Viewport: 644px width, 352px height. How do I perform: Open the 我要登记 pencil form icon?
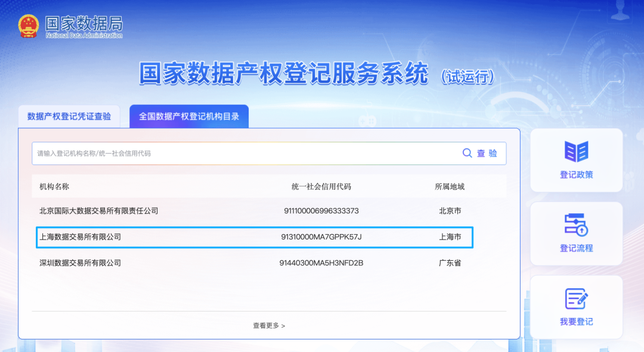coord(576,298)
